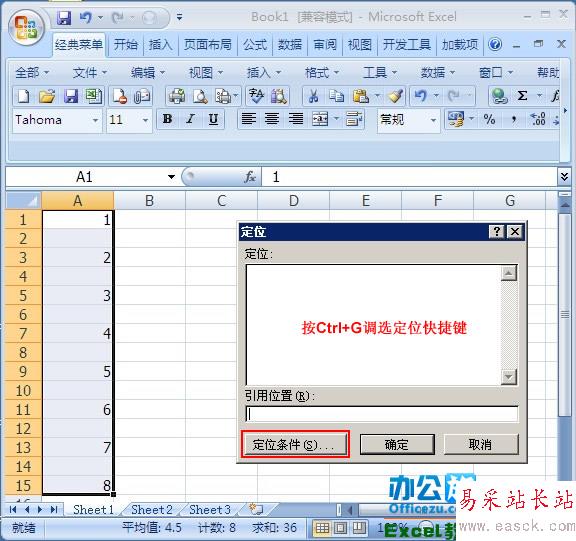Apply bold formatting
576x541 pixels.
click(x=168, y=119)
